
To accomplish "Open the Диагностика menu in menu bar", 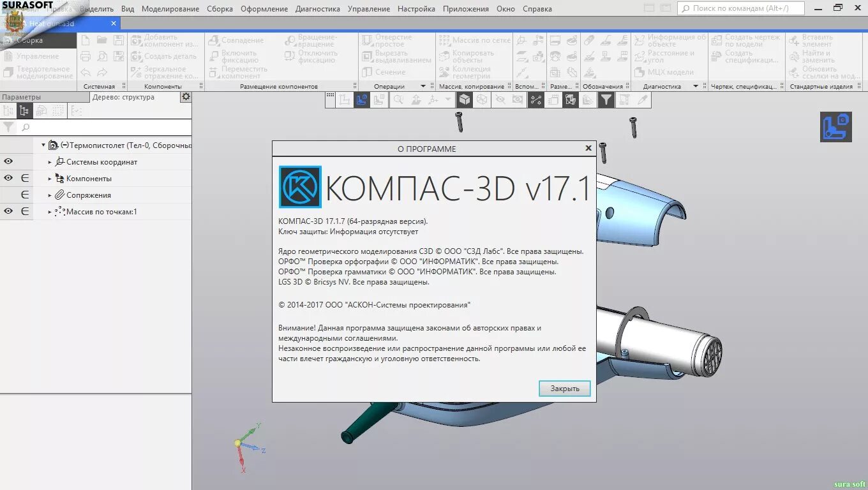I will pyautogui.click(x=318, y=9).
